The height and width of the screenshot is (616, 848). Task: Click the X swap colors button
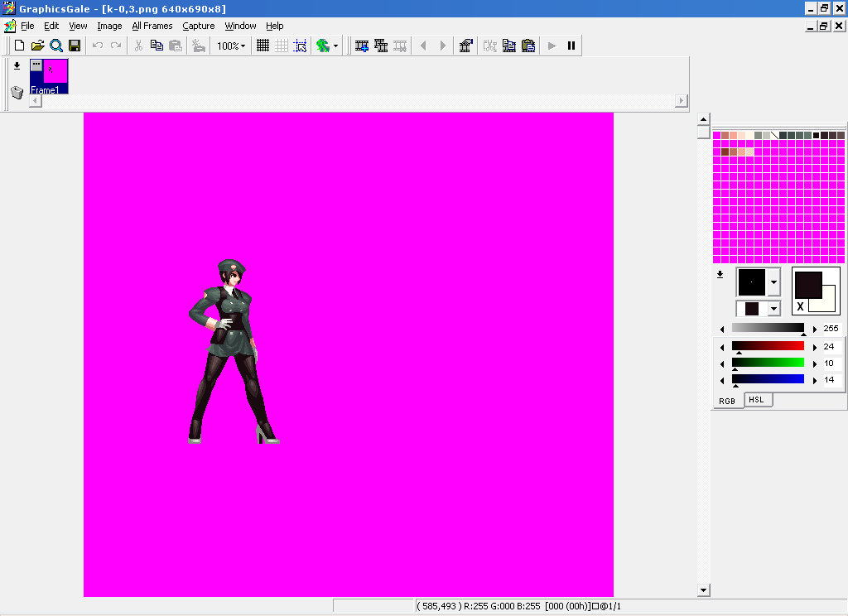(x=800, y=306)
